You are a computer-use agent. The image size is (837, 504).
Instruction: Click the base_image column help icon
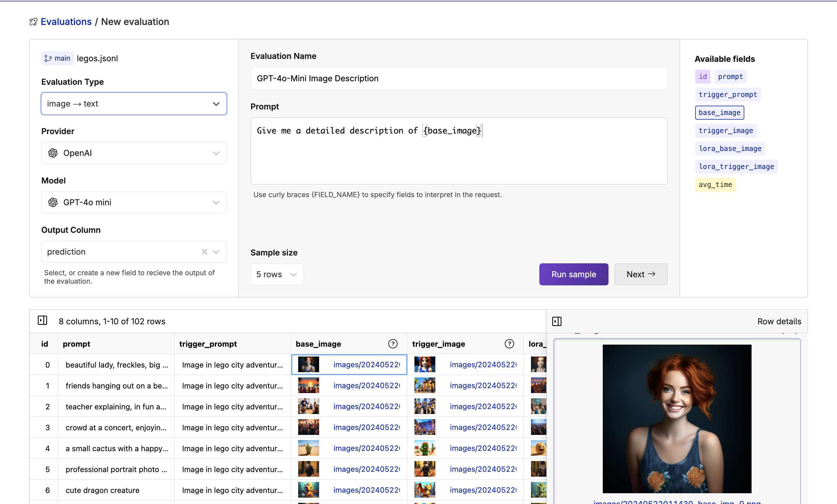pyautogui.click(x=393, y=344)
